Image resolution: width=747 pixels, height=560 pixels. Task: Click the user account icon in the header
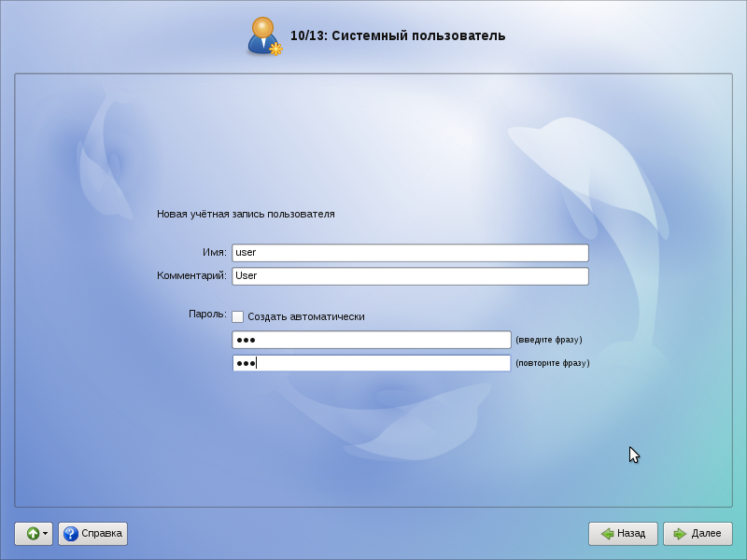click(x=264, y=36)
